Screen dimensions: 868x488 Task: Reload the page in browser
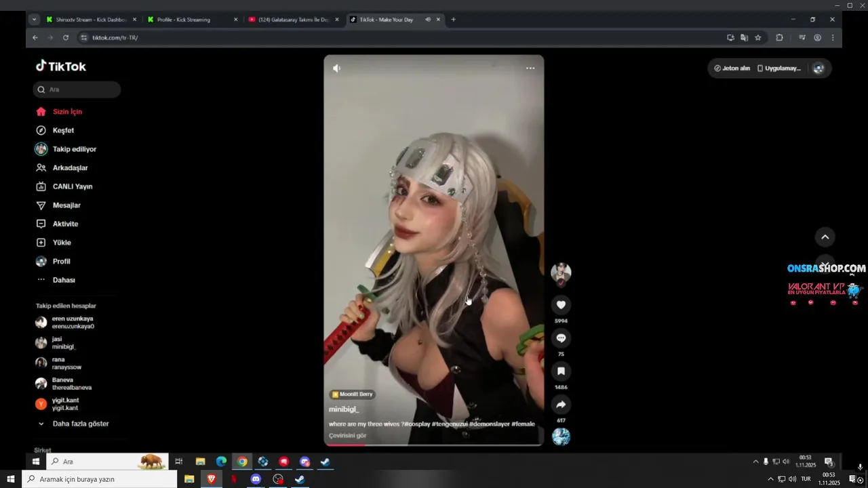[66, 38]
